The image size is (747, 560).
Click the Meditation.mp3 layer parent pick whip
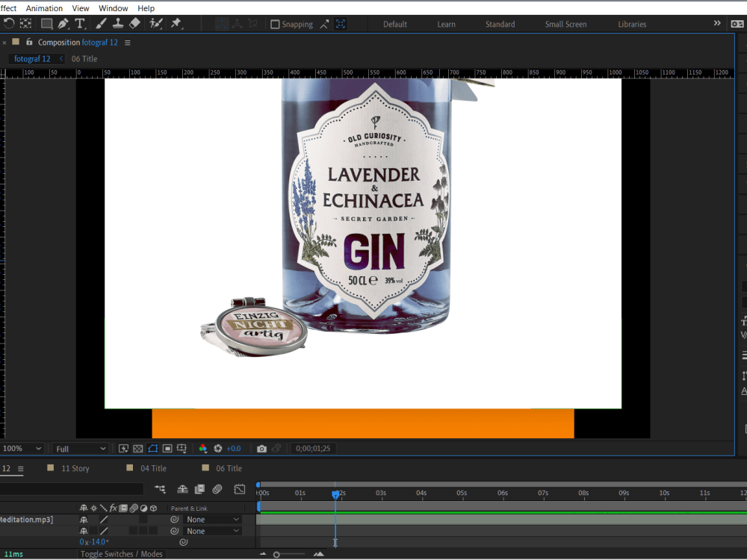tap(174, 520)
